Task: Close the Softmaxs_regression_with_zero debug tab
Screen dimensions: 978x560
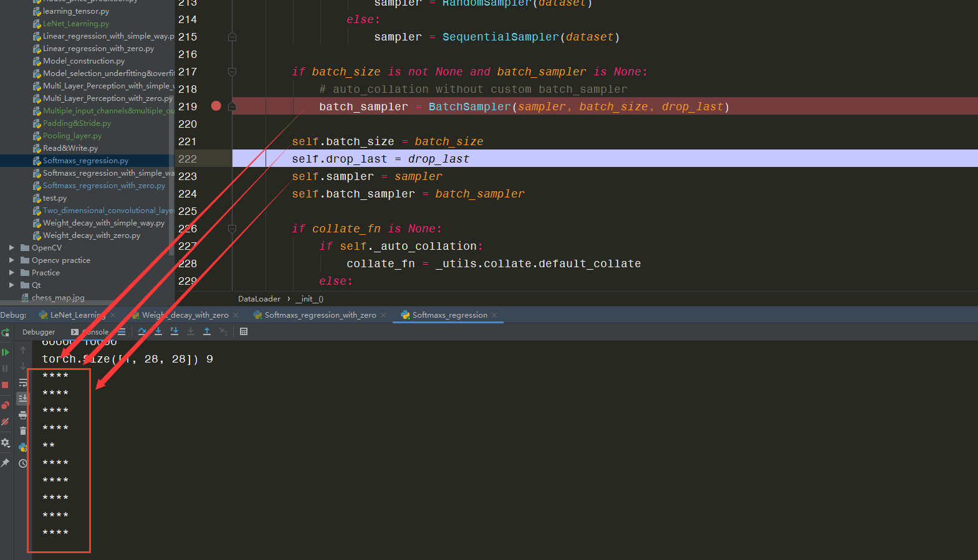Action: pyautogui.click(x=383, y=315)
